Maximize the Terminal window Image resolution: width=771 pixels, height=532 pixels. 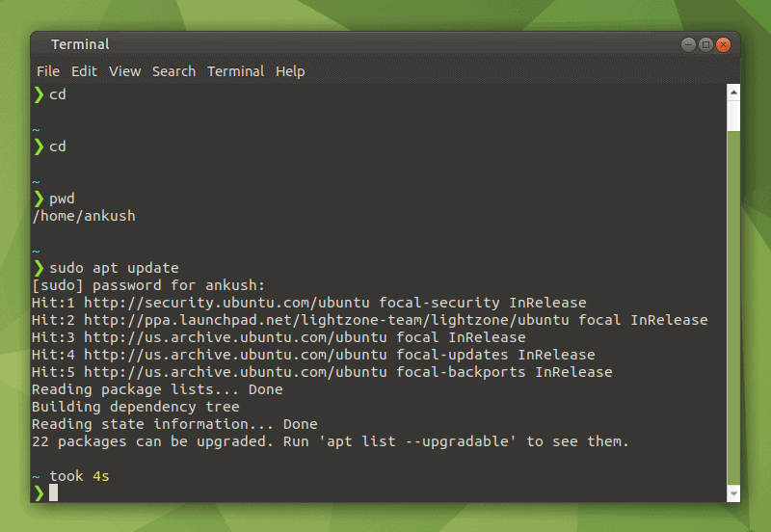[x=705, y=44]
